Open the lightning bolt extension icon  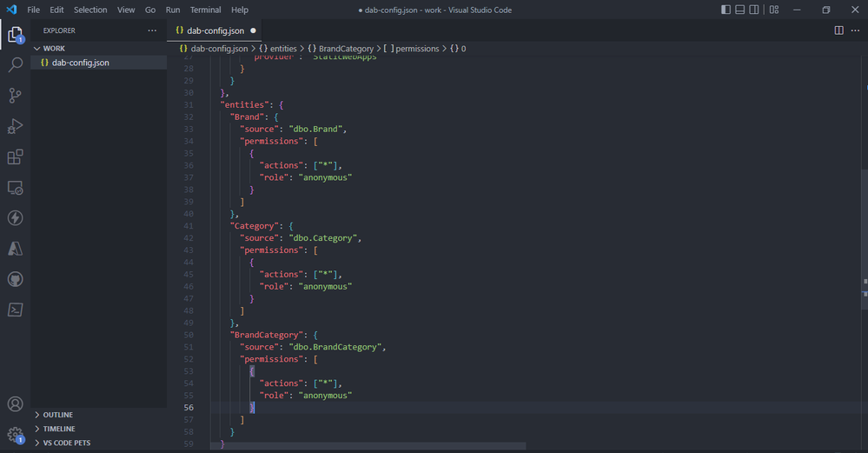click(x=15, y=218)
